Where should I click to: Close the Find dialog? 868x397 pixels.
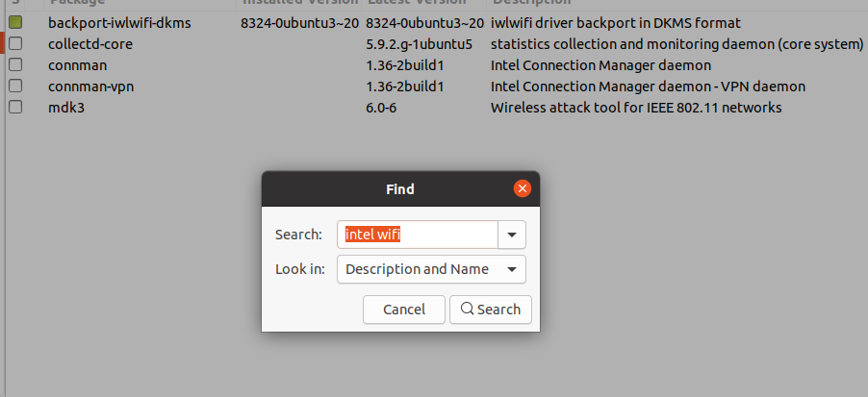pyautogui.click(x=522, y=189)
